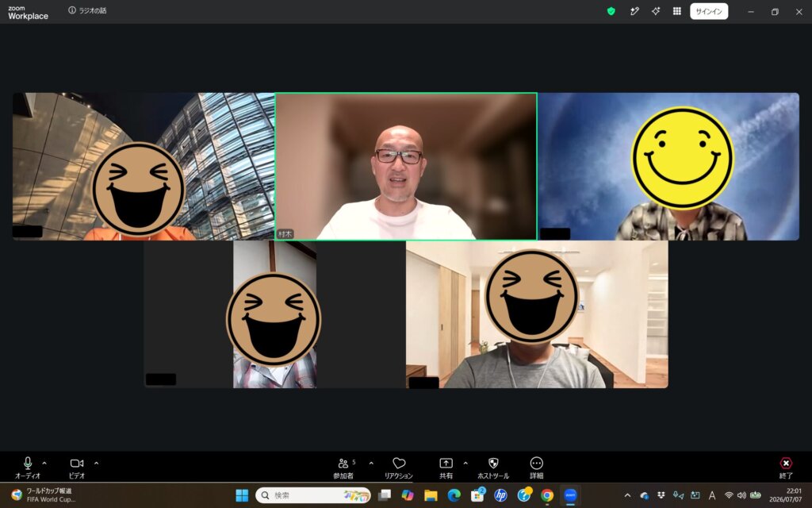Start screen sharing with the 共有 icon

click(446, 468)
